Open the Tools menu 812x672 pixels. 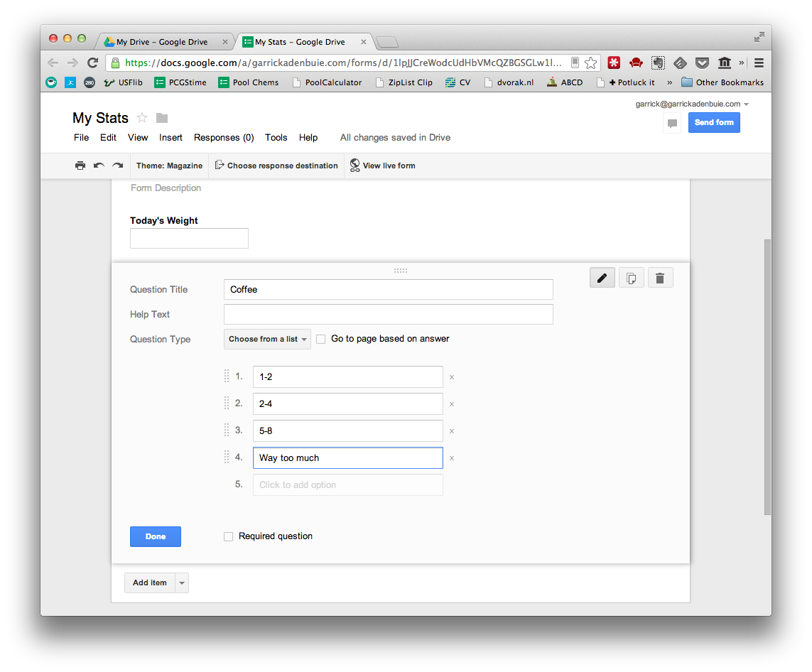(276, 138)
